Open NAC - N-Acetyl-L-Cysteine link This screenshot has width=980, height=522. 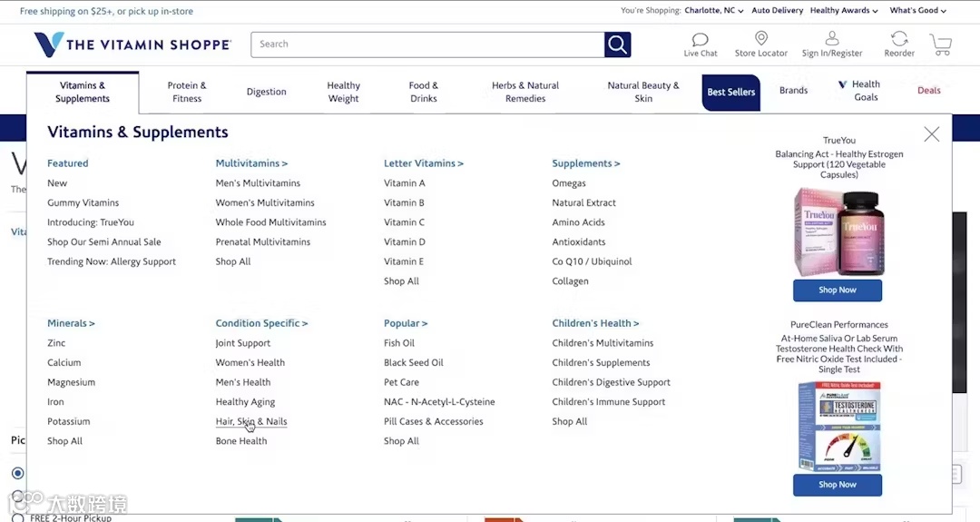pyautogui.click(x=439, y=402)
